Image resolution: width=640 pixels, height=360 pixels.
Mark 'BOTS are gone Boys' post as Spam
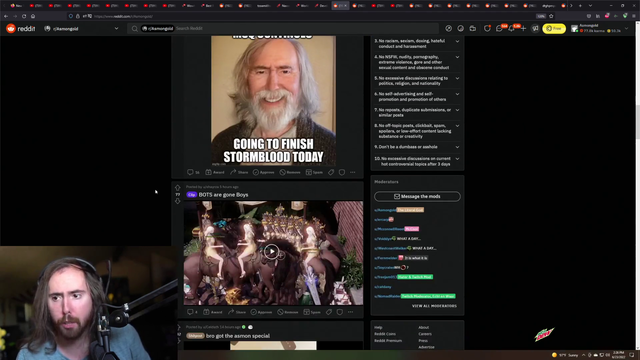point(312,312)
